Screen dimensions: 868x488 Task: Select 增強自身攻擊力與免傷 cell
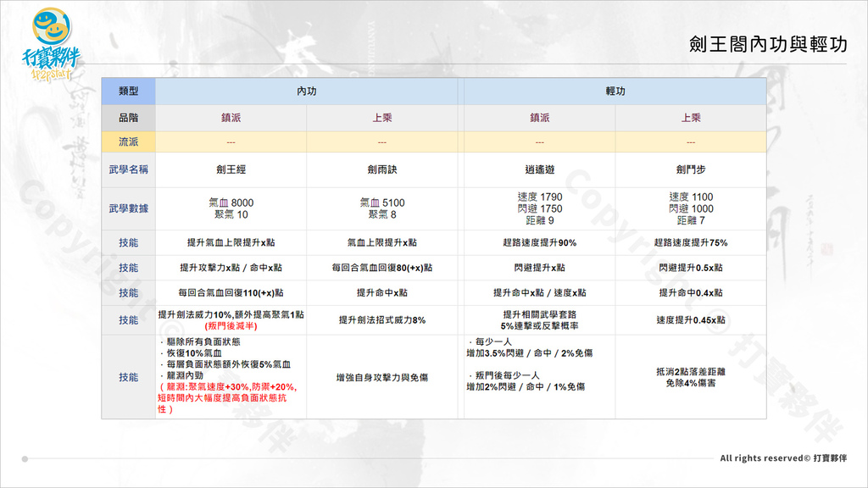(x=382, y=377)
